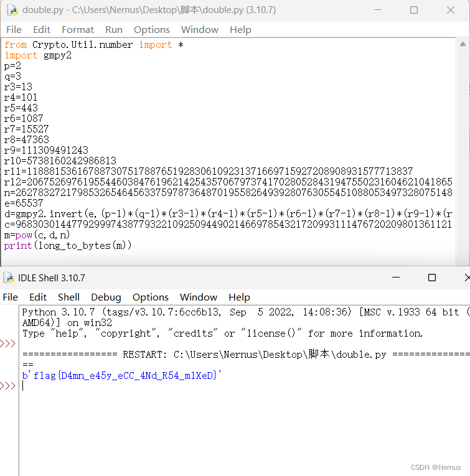Click the line 'r4=101'

point(21,98)
